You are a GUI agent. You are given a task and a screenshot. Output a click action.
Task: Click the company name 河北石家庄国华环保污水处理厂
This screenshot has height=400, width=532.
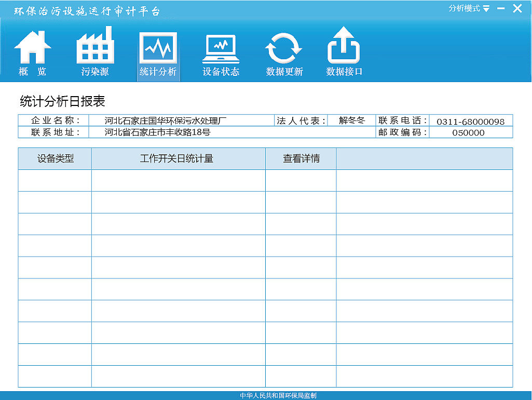(165, 121)
